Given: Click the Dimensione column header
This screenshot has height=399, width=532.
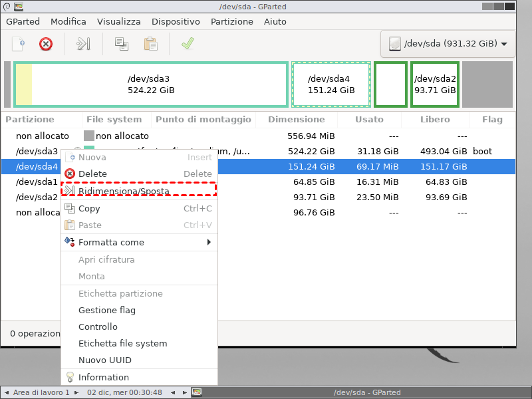Looking at the screenshot, I should click(x=297, y=120).
